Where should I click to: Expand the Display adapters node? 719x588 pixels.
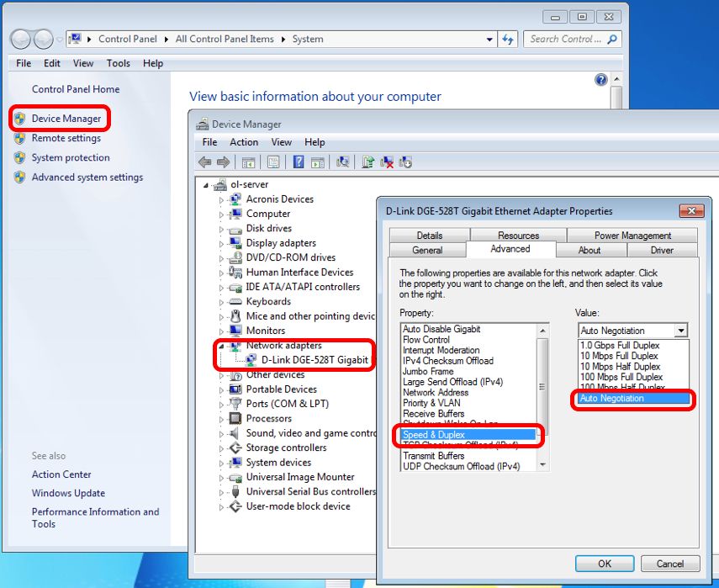coord(221,244)
